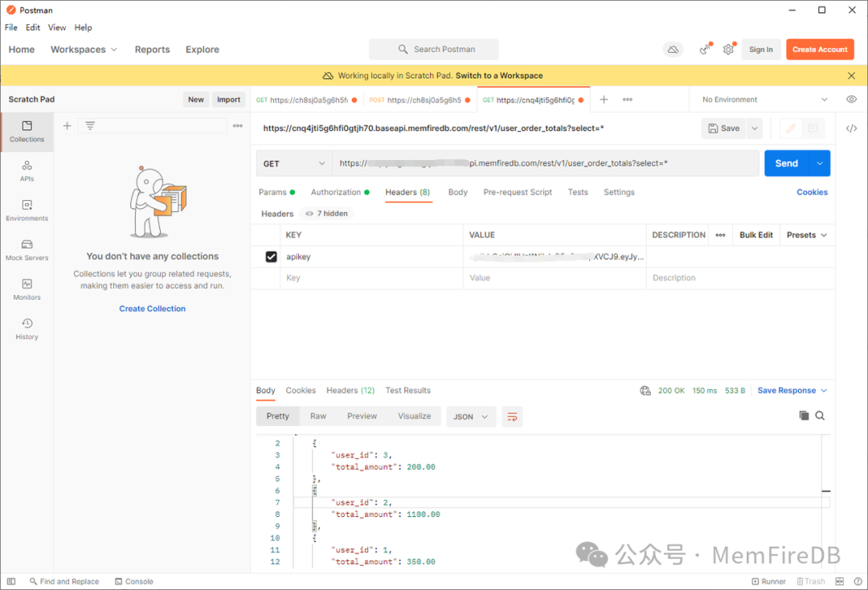Open the No Environment dropdown
The image size is (868, 590).
pyautogui.click(x=764, y=100)
